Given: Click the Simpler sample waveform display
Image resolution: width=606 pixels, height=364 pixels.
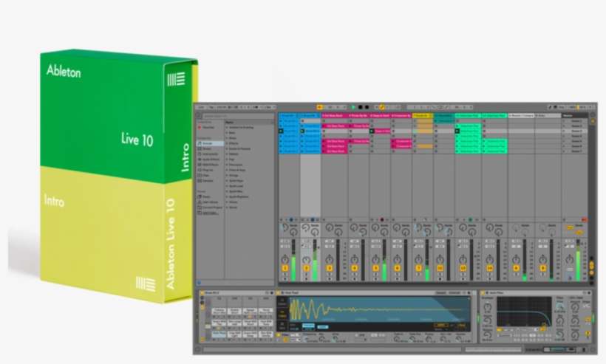Looking at the screenshot, I should coord(378,310).
